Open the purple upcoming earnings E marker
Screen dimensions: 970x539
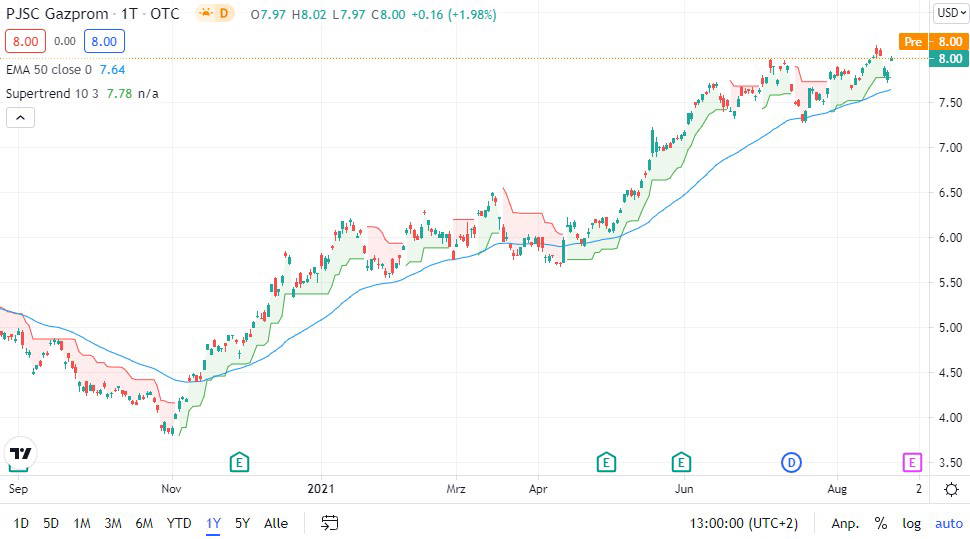(x=912, y=462)
